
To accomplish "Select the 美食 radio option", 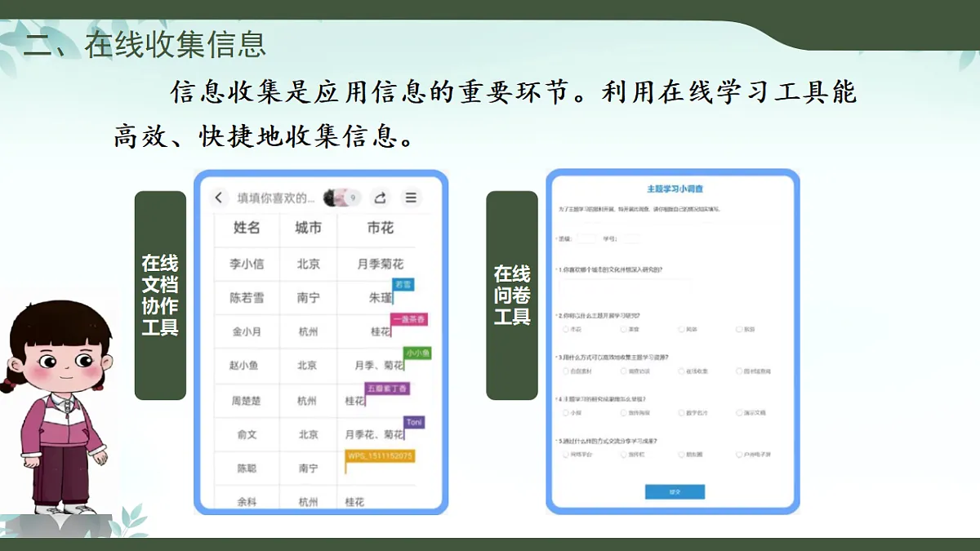I will click(624, 329).
